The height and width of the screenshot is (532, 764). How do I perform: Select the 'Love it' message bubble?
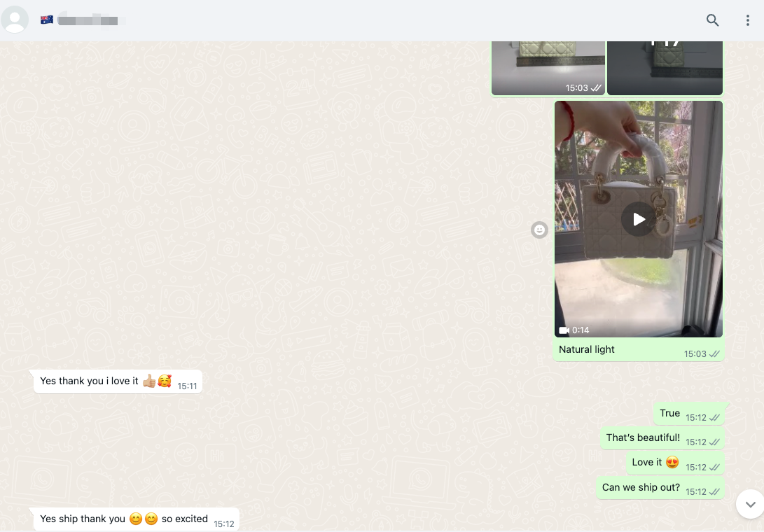675,463
